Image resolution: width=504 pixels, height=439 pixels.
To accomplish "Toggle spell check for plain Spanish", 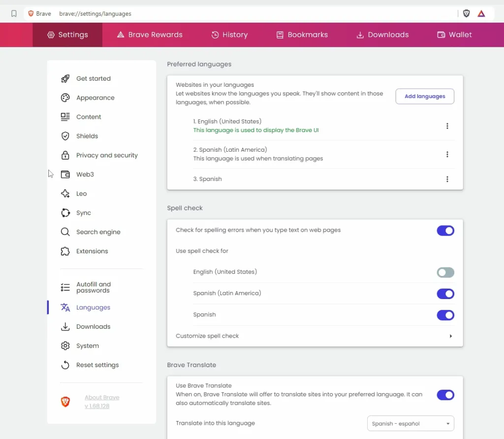I will 445,315.
